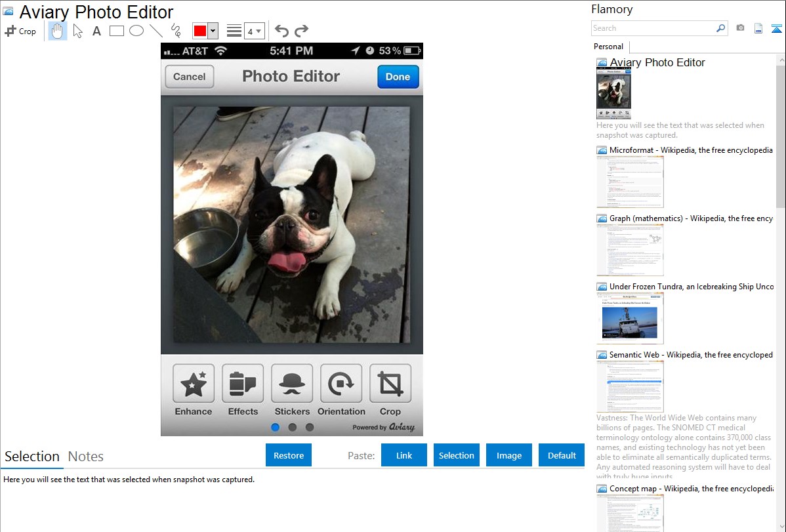Click the Restore button
Screen dimensions: 786x532
[289, 455]
